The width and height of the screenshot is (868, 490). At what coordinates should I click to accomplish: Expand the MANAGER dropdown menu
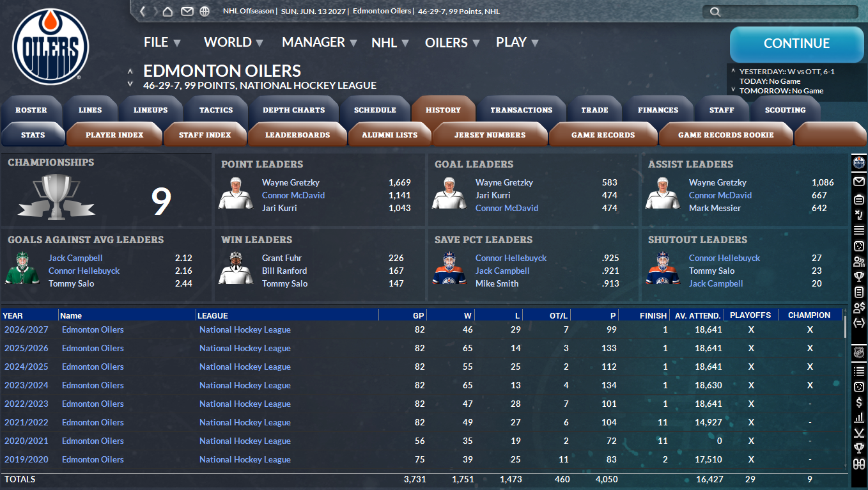coord(319,42)
